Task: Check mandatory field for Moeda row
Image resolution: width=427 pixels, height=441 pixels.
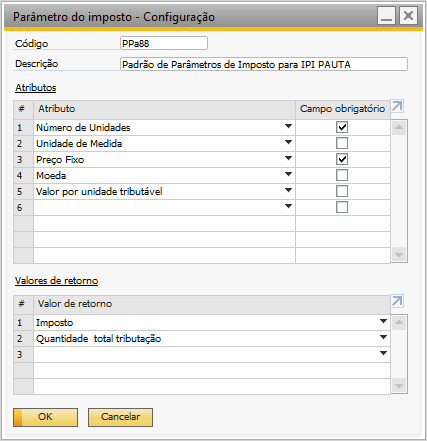Action: pyautogui.click(x=342, y=175)
